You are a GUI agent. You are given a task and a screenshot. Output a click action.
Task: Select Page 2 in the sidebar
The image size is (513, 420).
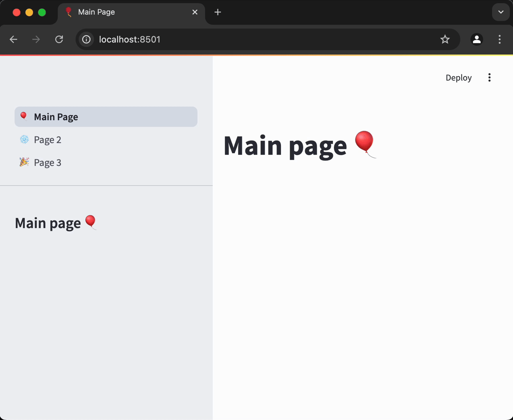[x=47, y=139]
